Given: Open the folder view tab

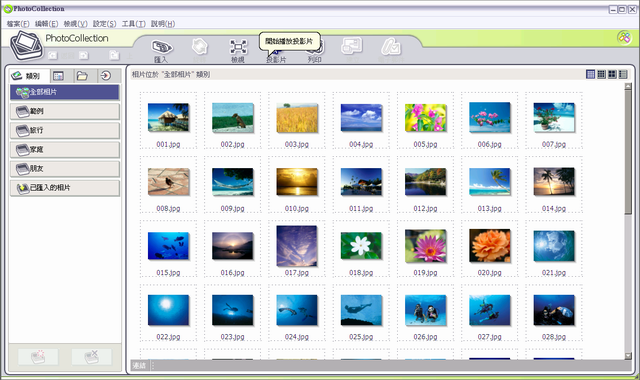Looking at the screenshot, I should pyautogui.click(x=82, y=76).
